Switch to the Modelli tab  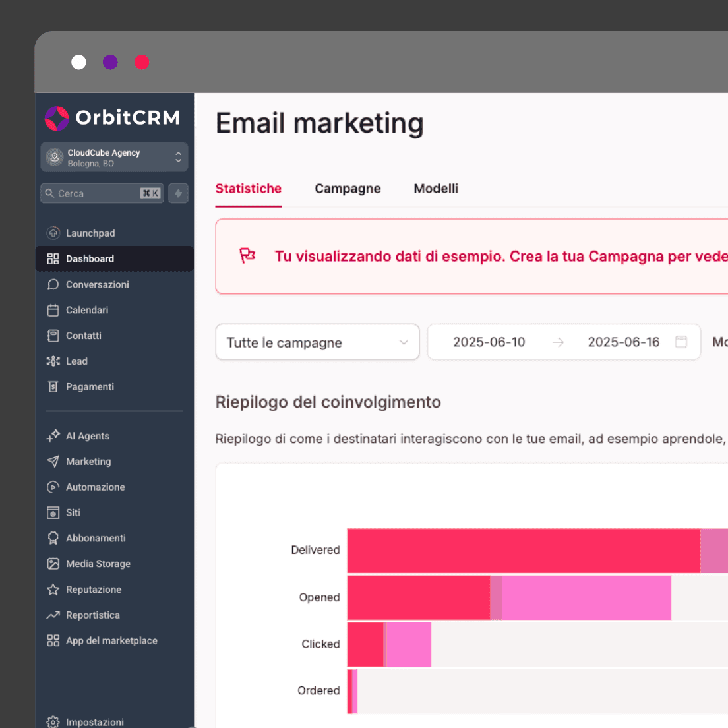click(436, 189)
